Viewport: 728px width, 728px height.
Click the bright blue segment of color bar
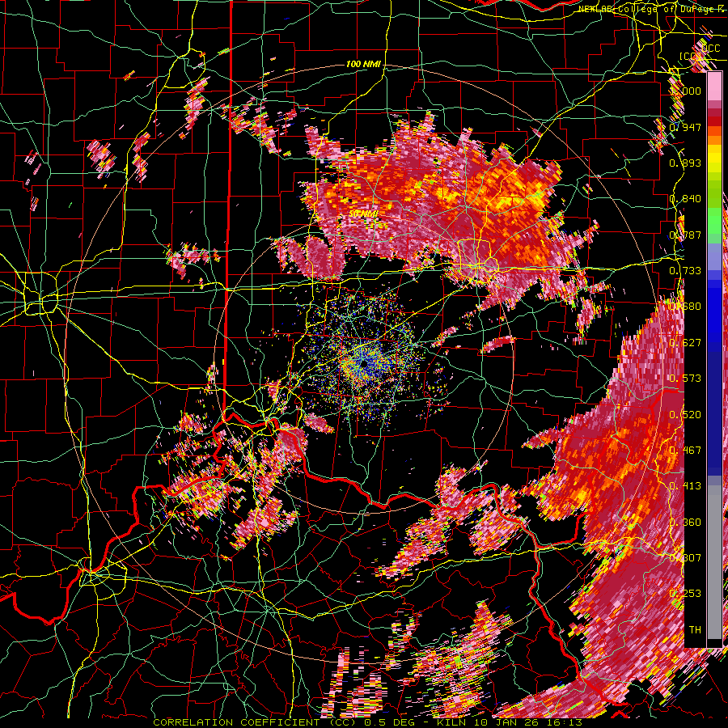(x=714, y=315)
